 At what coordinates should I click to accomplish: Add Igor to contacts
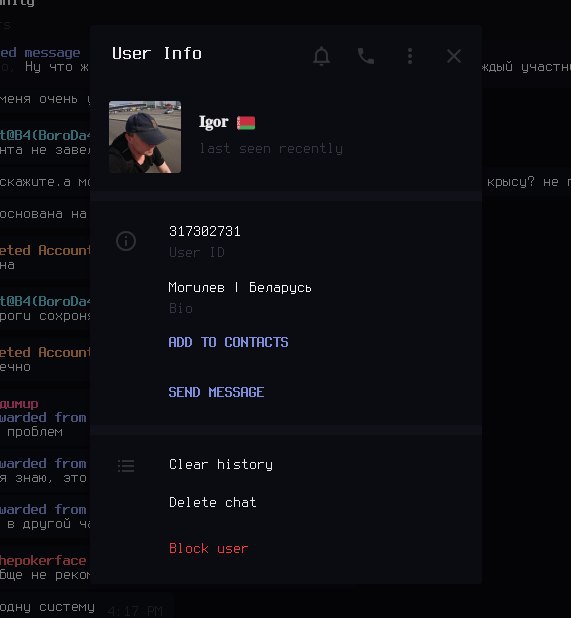click(229, 342)
